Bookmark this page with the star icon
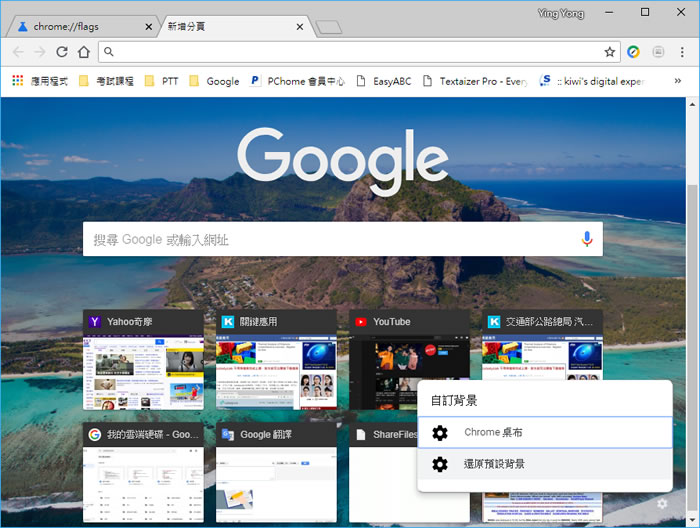The height and width of the screenshot is (528, 700). point(609,51)
